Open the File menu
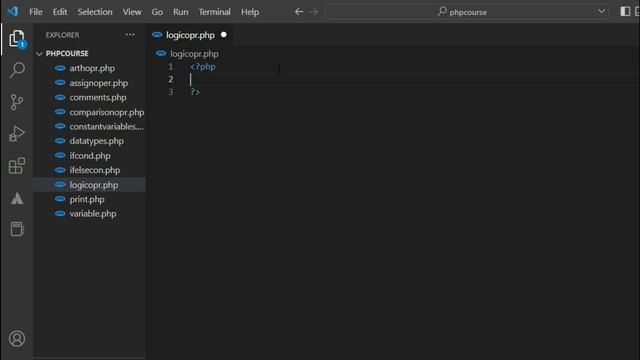This screenshot has width=640, height=360. click(36, 12)
